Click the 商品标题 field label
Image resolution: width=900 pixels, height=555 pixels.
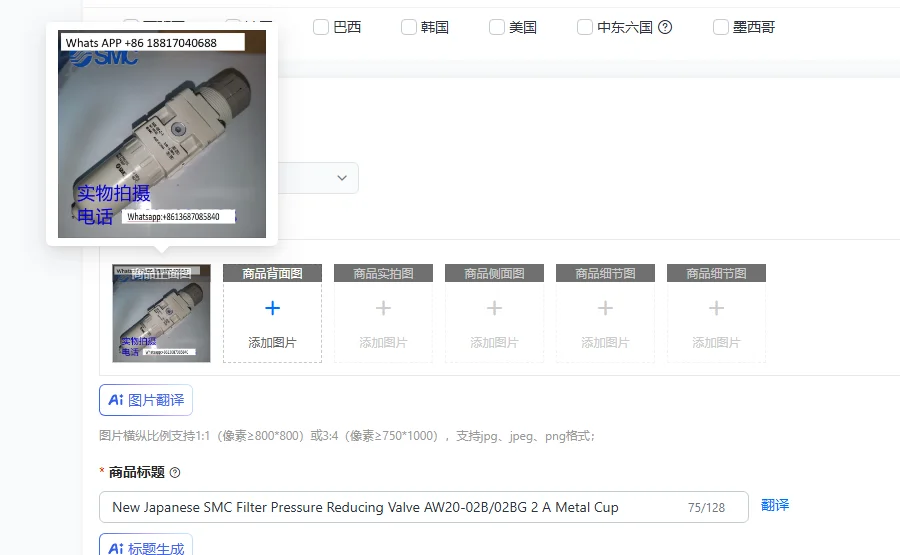[137, 472]
